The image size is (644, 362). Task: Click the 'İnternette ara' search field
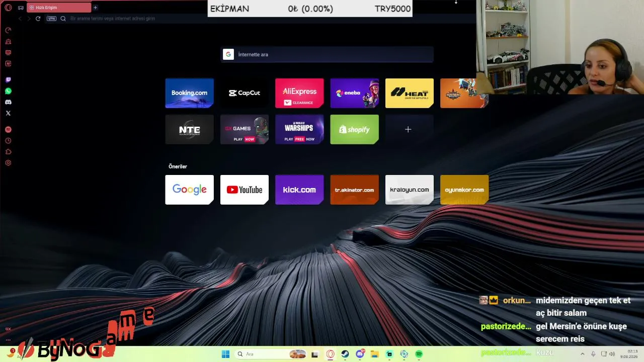point(327,54)
